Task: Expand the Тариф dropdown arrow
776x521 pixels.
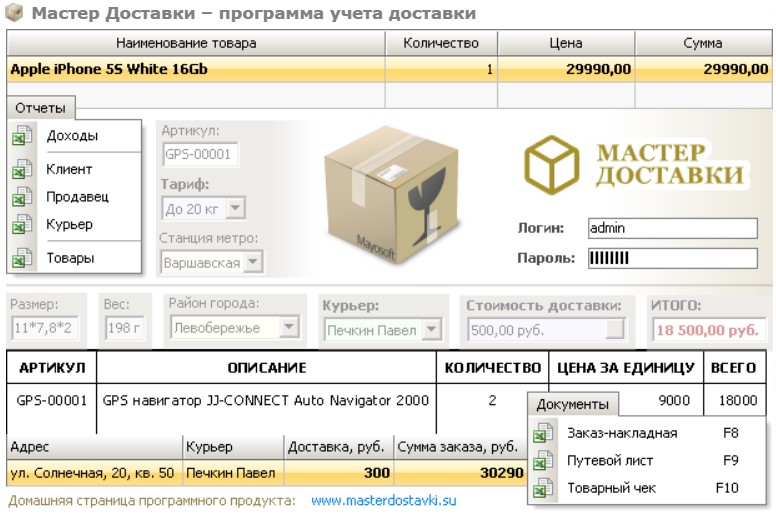Action: [x=235, y=208]
